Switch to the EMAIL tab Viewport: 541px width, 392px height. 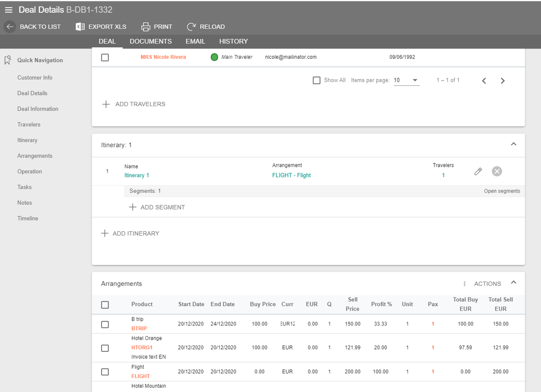point(196,41)
